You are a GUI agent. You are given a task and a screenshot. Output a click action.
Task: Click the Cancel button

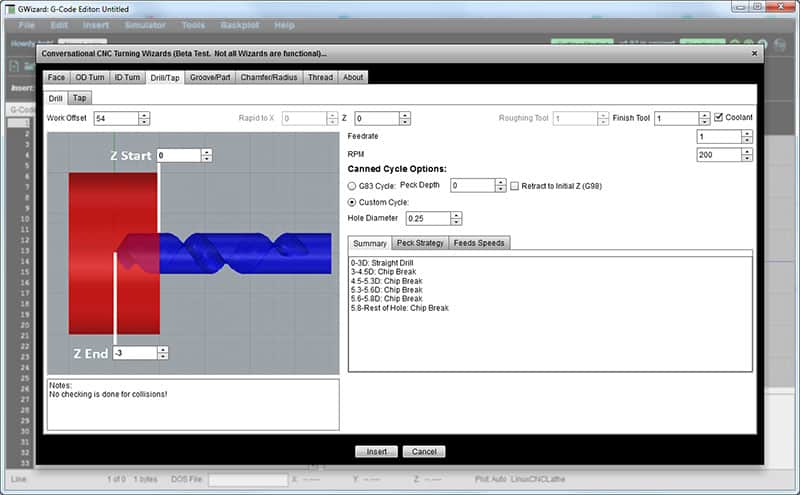point(424,452)
